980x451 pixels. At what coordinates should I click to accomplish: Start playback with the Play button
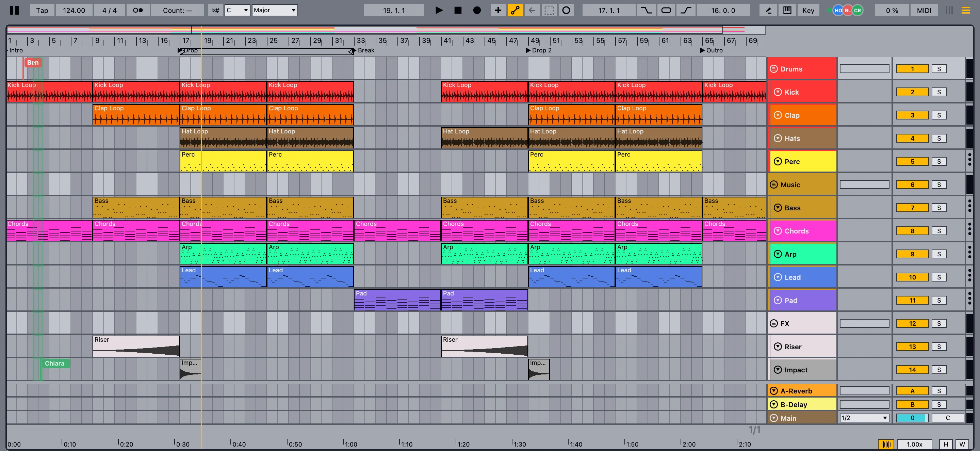point(439,10)
